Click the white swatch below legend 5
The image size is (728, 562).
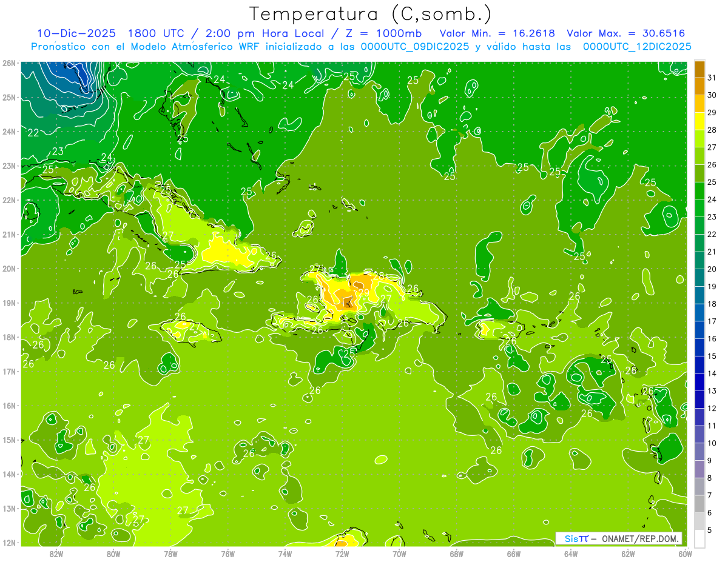pyautogui.click(x=699, y=538)
